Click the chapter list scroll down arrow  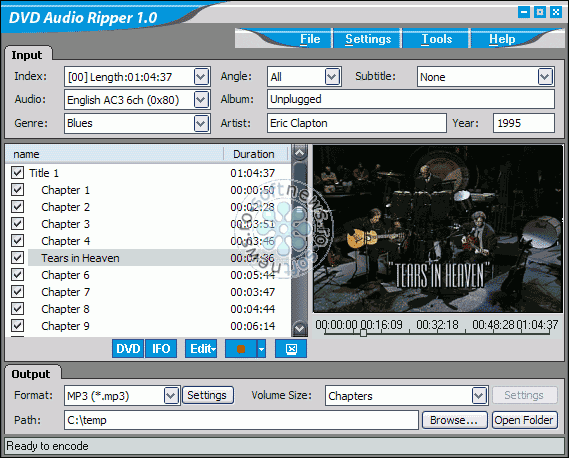pos(299,328)
